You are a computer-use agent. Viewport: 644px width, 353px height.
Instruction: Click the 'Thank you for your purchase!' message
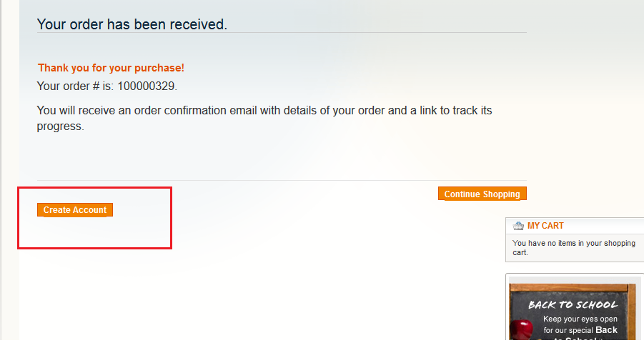[111, 68]
